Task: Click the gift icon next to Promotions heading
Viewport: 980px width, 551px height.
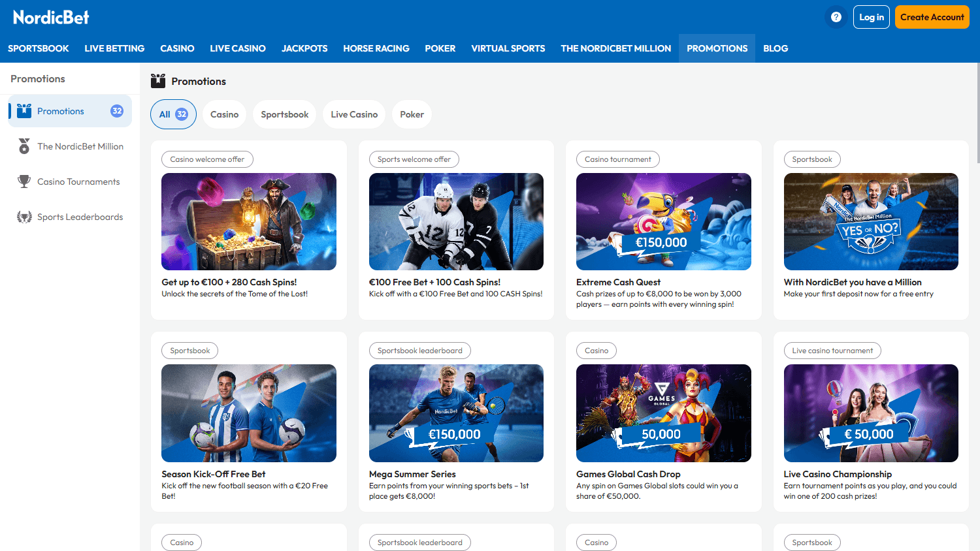Action: coord(158,81)
